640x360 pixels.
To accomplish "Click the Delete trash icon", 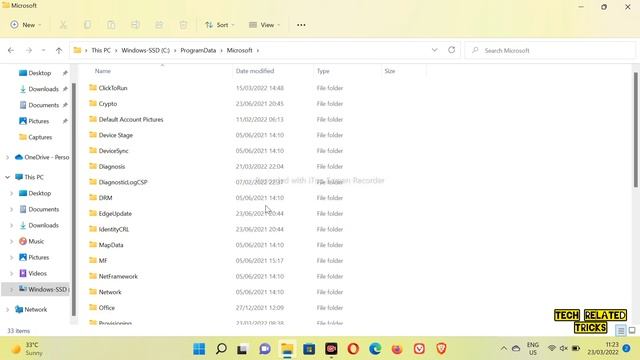I will coord(183,25).
